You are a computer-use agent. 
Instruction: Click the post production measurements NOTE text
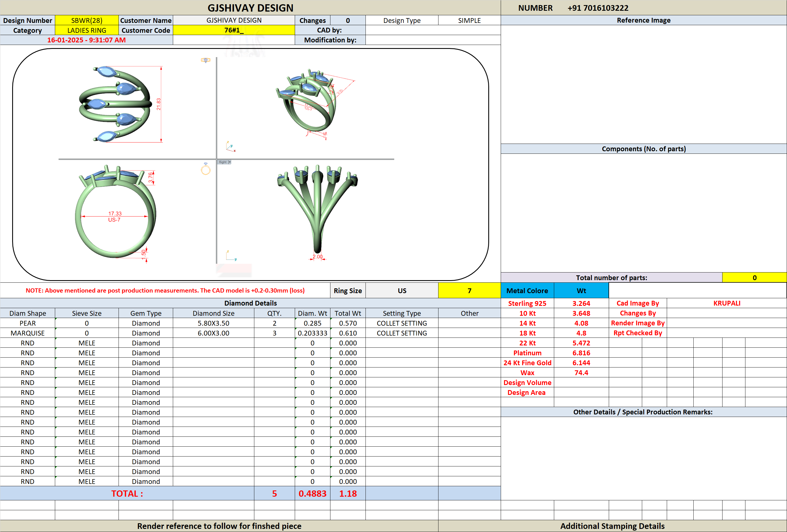tap(165, 290)
